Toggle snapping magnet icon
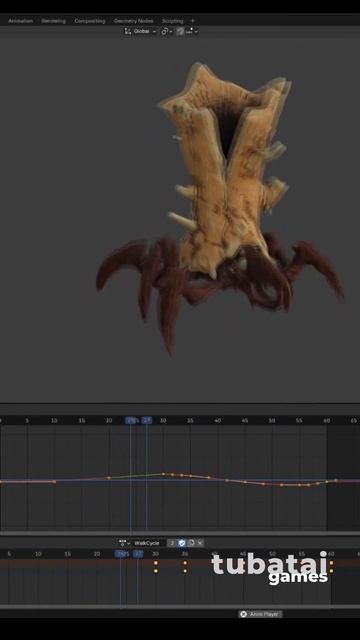 tap(180, 31)
